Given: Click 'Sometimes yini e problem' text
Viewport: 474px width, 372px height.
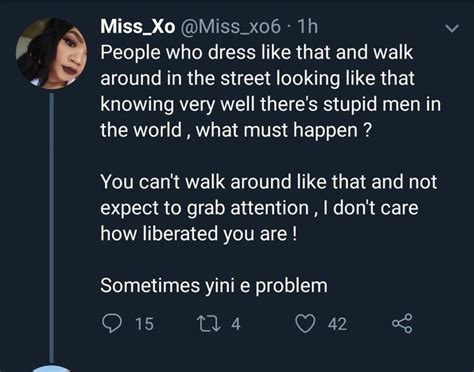Looking at the screenshot, I should [214, 286].
